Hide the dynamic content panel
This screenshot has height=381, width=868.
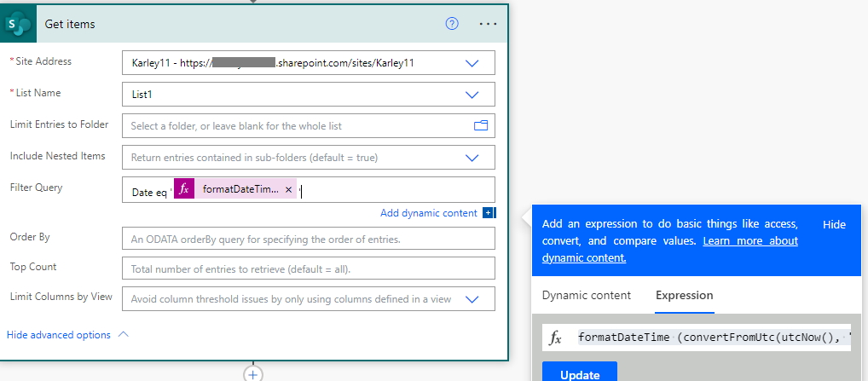pyautogui.click(x=834, y=224)
